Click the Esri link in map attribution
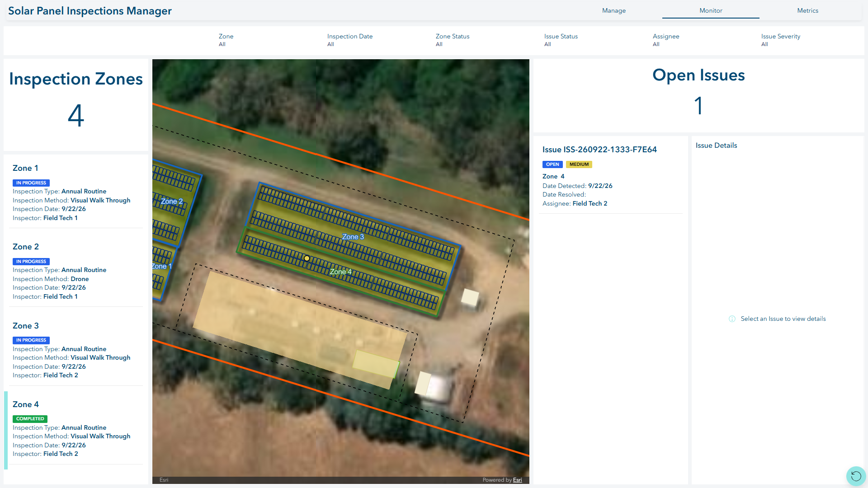 click(x=517, y=480)
